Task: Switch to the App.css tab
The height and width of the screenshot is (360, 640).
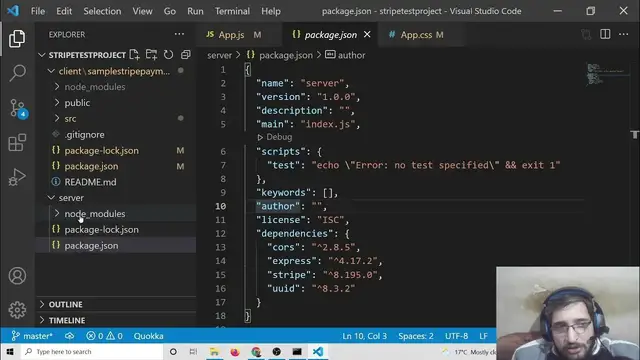Action: coord(420,35)
